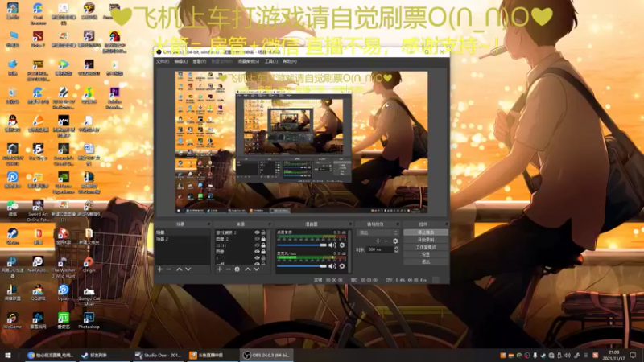
Task: Mute the 麦克风/Aux speaker icon
Action: pyautogui.click(x=332, y=266)
